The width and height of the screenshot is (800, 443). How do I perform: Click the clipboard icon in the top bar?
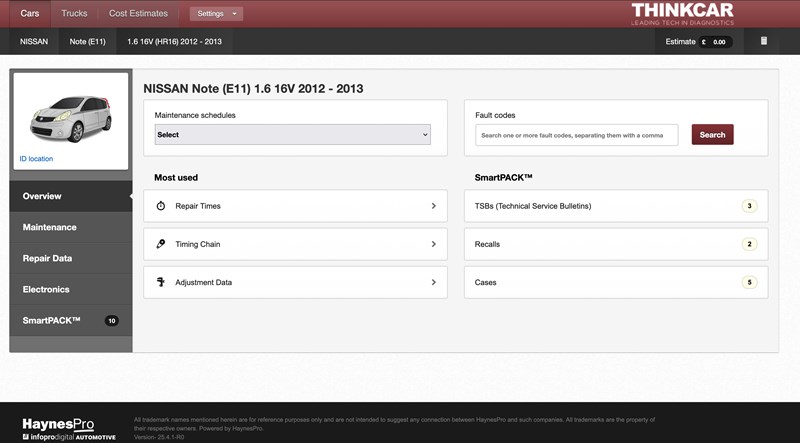764,42
